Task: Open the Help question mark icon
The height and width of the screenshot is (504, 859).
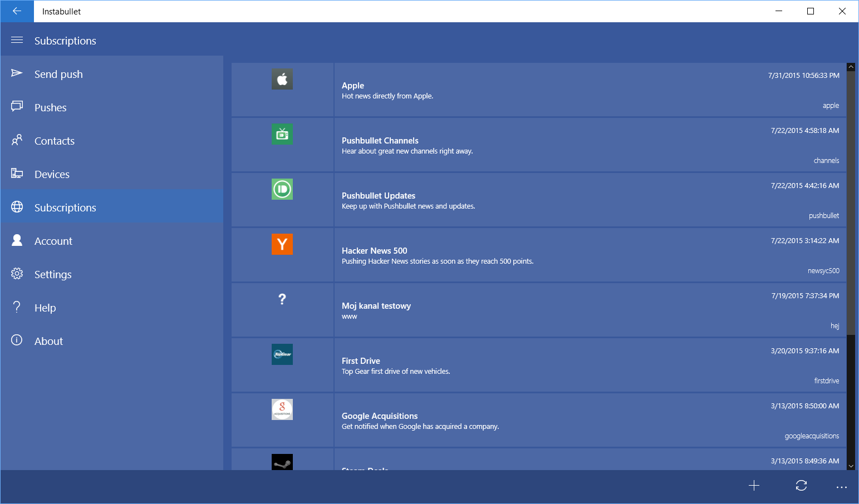Action: click(17, 307)
